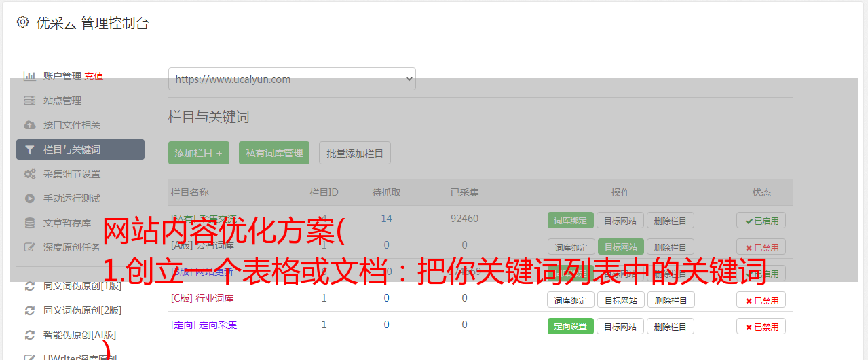Click the 栏目名称 column header
The height and width of the screenshot is (360, 868).
tap(189, 192)
